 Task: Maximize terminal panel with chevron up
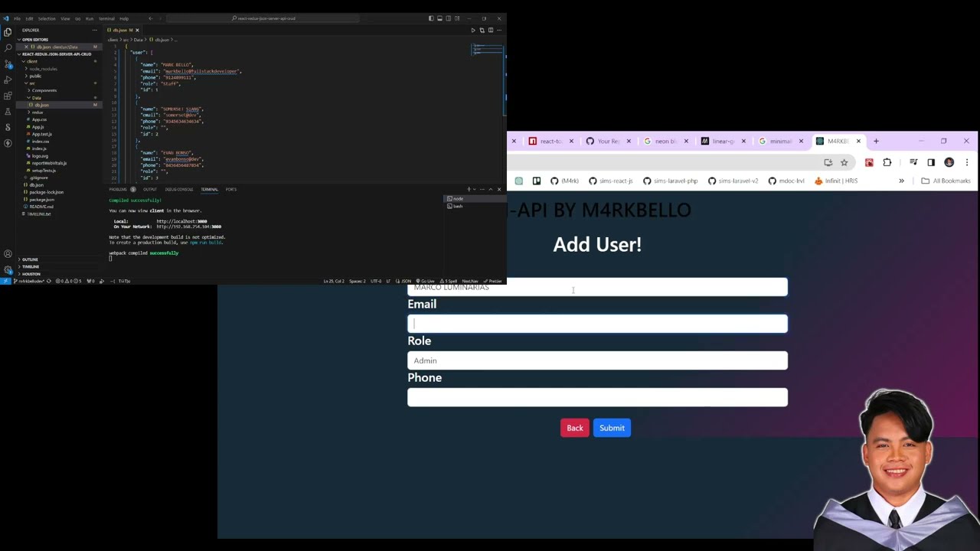click(491, 189)
